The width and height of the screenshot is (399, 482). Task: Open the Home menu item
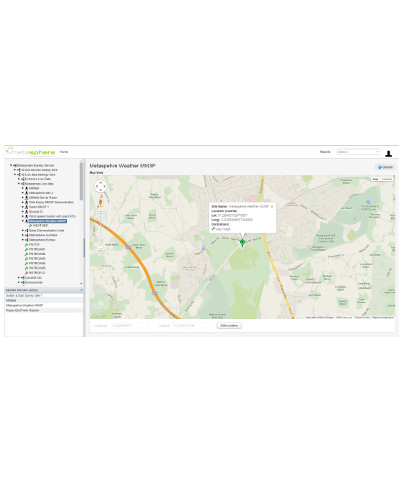[64, 152]
